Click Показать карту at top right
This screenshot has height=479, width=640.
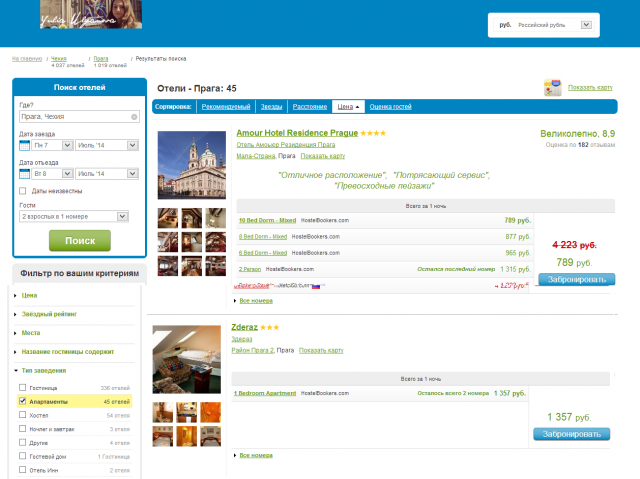tap(590, 88)
